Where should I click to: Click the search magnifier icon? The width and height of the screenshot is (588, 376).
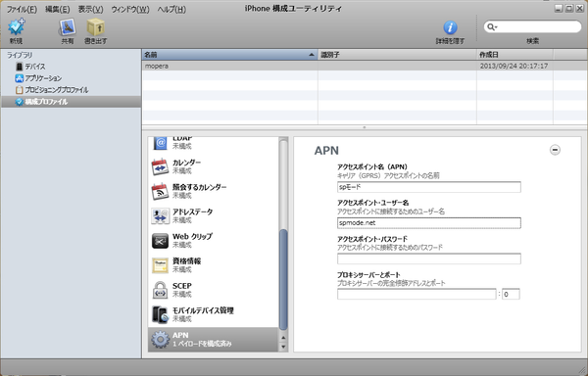point(491,27)
